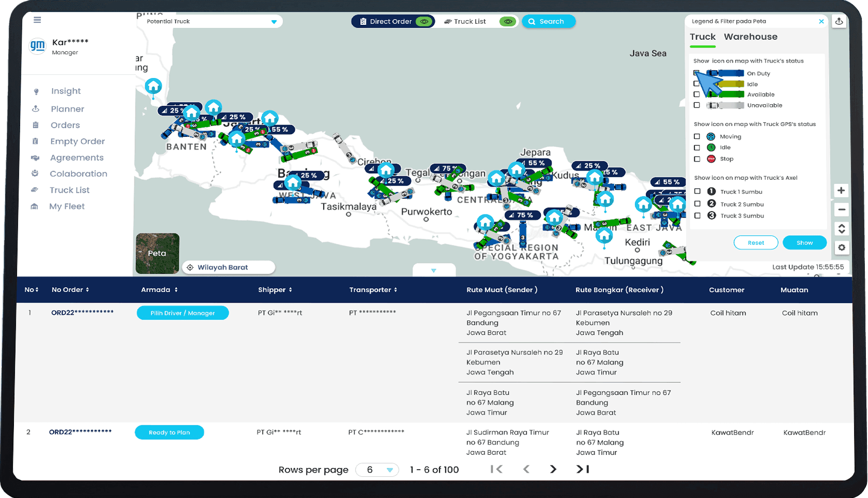Screen dimensions: 868x498
Task: Open Planner from the sidebar
Action: [x=67, y=109]
